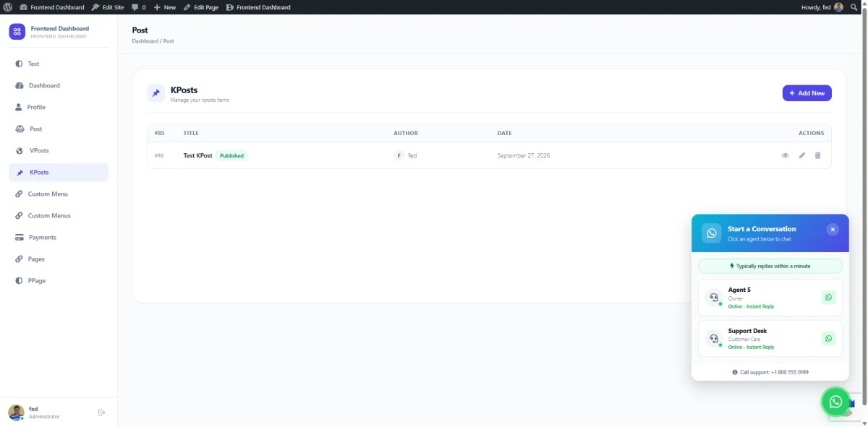Click Edit Site in the admin bar
The width and height of the screenshot is (868, 427).
click(107, 7)
